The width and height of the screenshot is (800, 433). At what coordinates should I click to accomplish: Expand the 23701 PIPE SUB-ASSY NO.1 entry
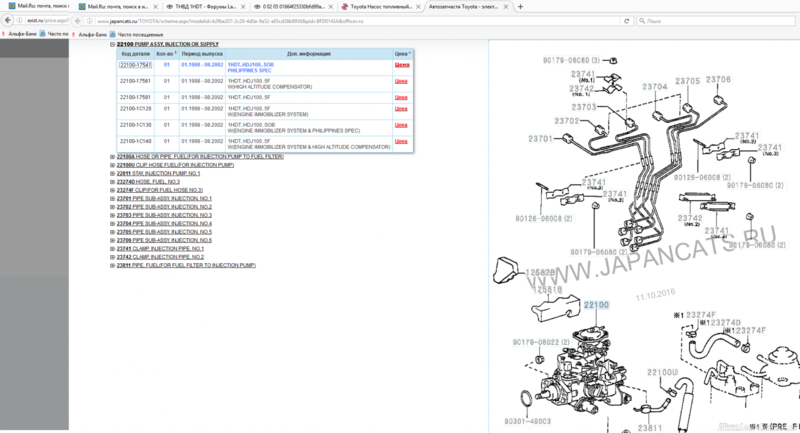coord(111,199)
